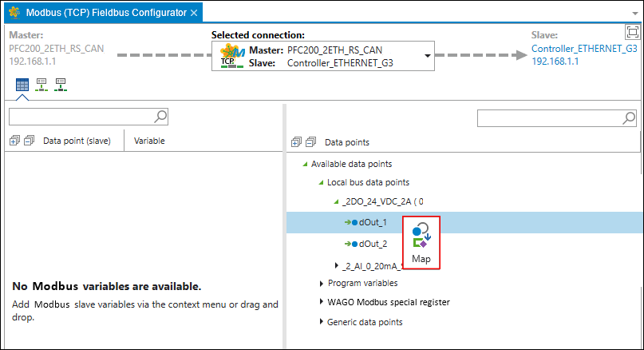Open the third network view icon

click(x=61, y=85)
